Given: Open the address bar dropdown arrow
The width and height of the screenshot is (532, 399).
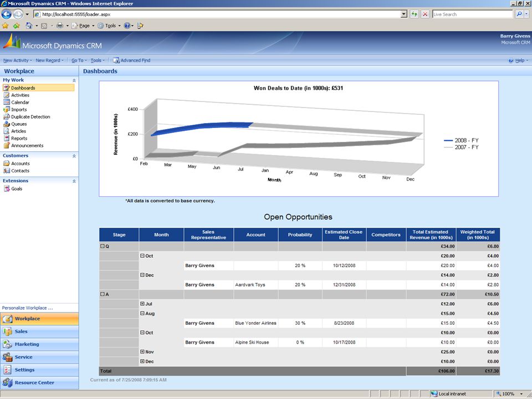Looking at the screenshot, I should [x=404, y=14].
